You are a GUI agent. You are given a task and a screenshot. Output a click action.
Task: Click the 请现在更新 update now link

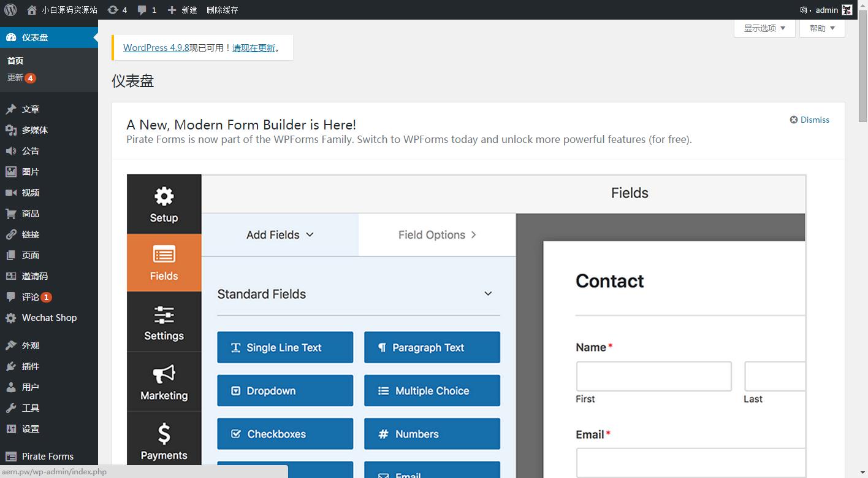(254, 48)
